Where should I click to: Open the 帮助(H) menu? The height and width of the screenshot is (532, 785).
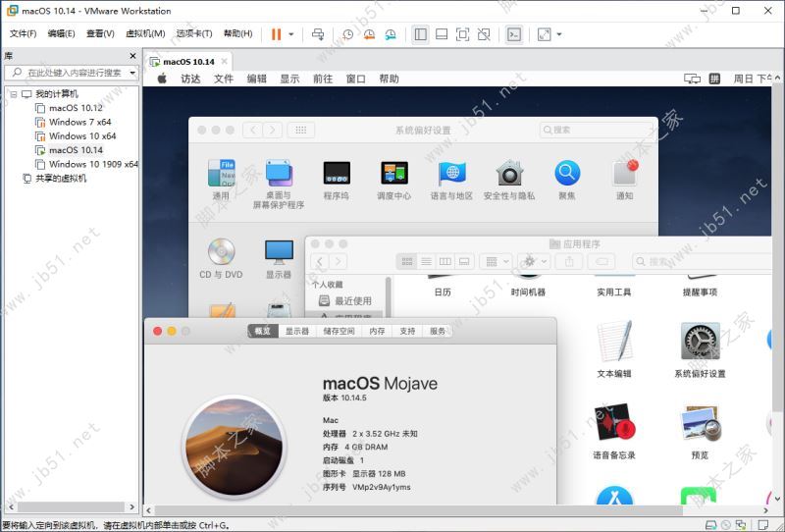pyautogui.click(x=237, y=33)
